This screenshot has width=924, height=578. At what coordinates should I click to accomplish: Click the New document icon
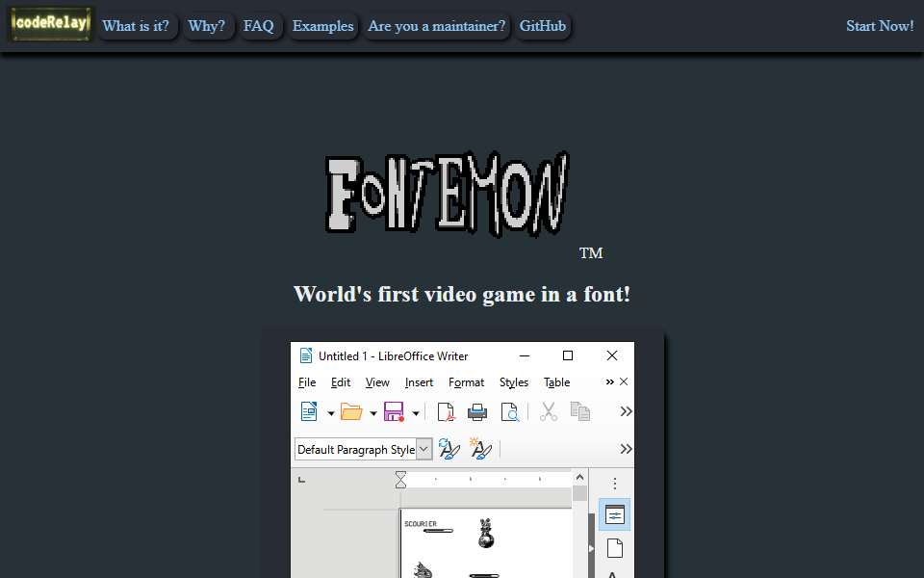(309, 411)
